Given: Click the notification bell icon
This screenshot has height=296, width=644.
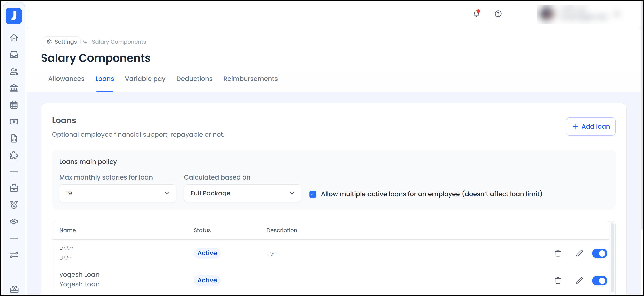Looking at the screenshot, I should pos(476,14).
